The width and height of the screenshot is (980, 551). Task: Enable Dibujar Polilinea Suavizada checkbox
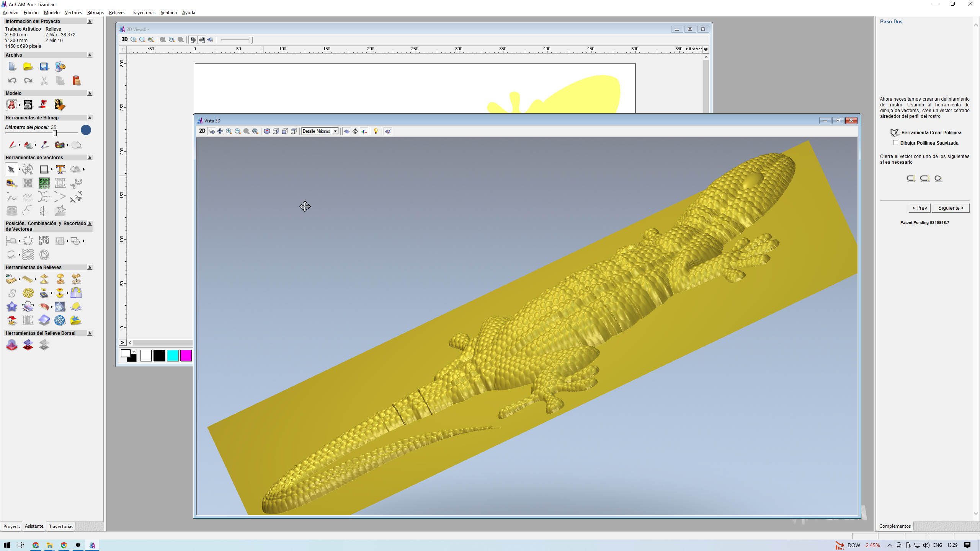coord(895,143)
